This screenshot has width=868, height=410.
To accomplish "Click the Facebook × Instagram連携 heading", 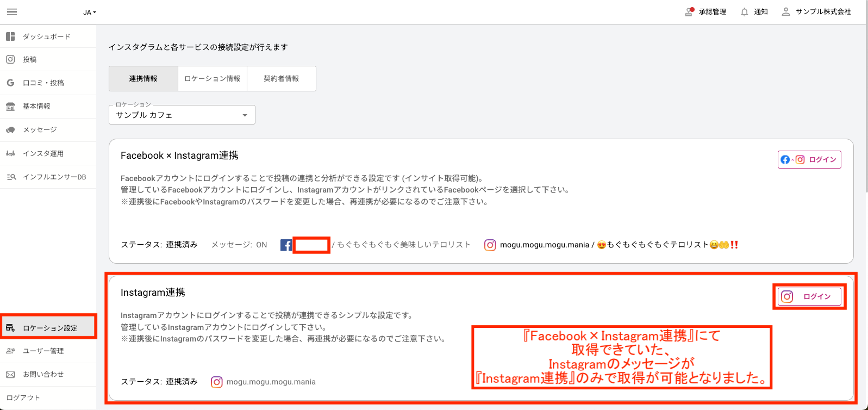I will click(x=179, y=156).
